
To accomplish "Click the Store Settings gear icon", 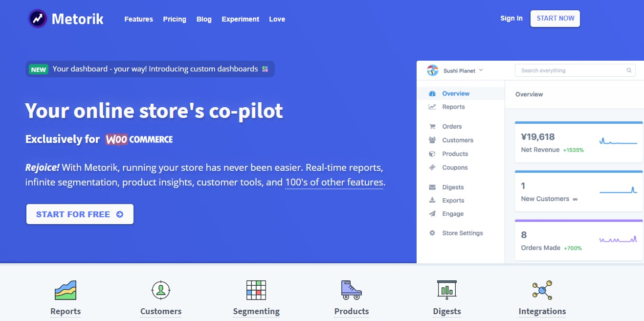I will pyautogui.click(x=432, y=233).
